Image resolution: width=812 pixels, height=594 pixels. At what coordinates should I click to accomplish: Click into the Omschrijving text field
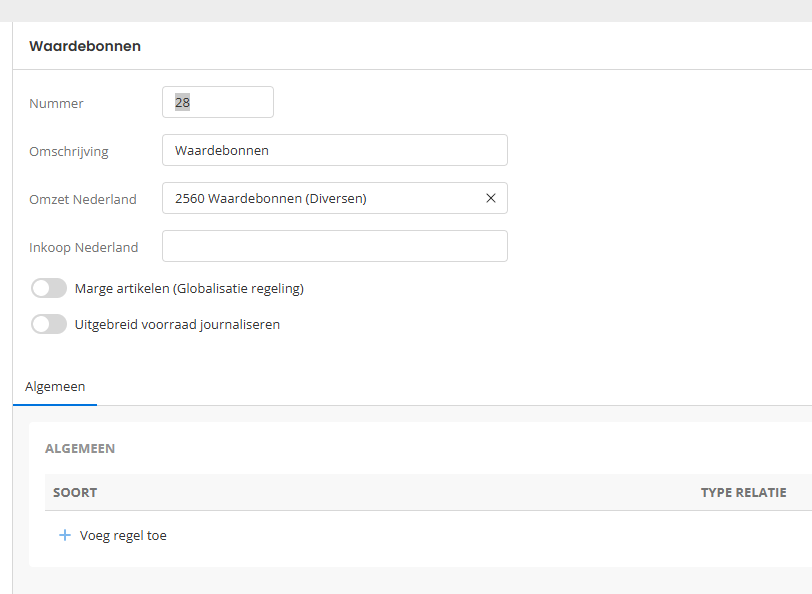[334, 150]
